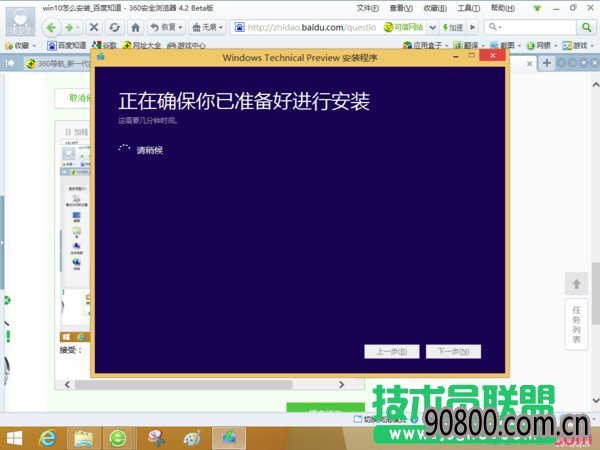Open the setup program taskbar icon
The image size is (600, 450).
(x=229, y=439)
